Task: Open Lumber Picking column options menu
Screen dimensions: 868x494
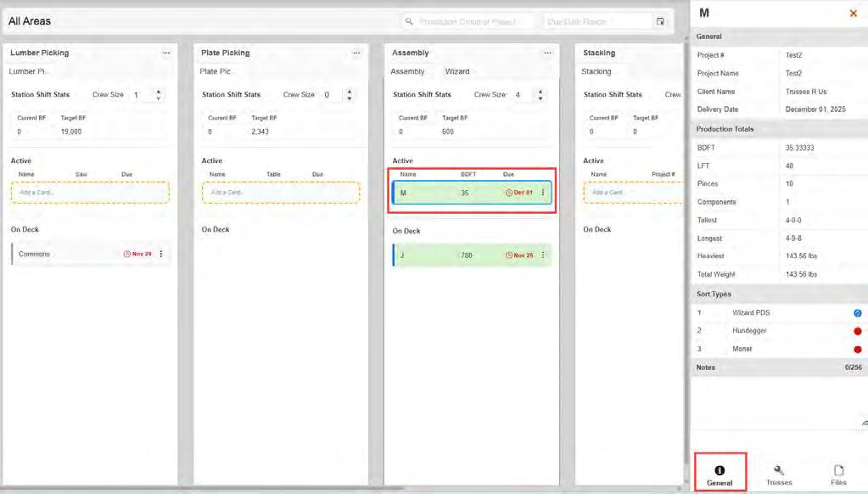Action: tap(166, 53)
